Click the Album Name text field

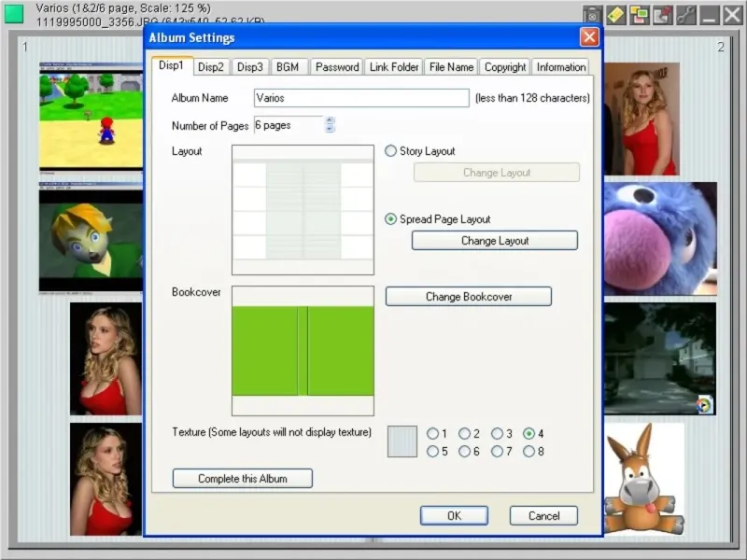[x=361, y=98]
